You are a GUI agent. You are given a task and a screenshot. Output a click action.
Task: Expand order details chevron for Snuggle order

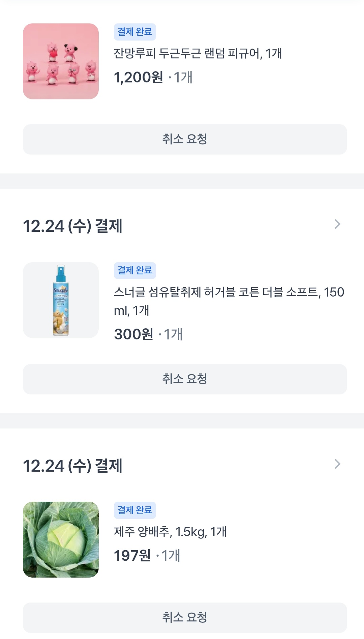pos(337,224)
